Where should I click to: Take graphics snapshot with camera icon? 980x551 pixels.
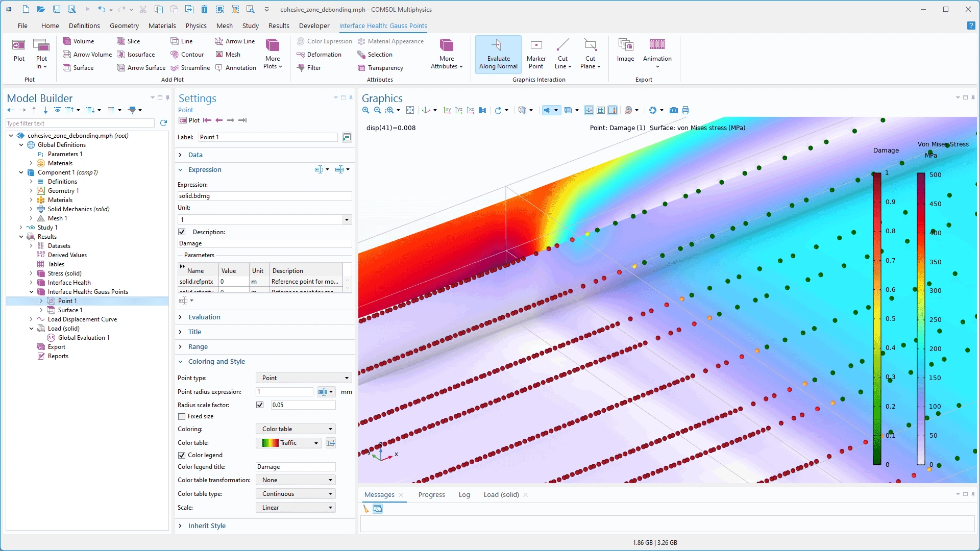(x=673, y=110)
